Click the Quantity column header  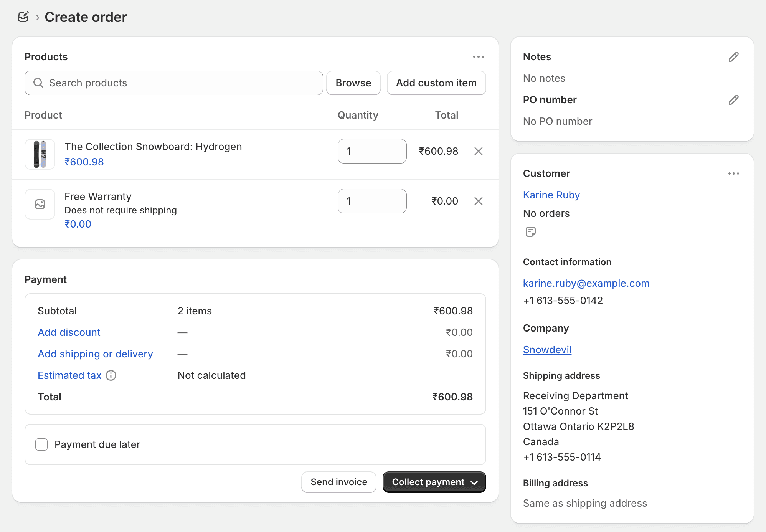pos(358,115)
